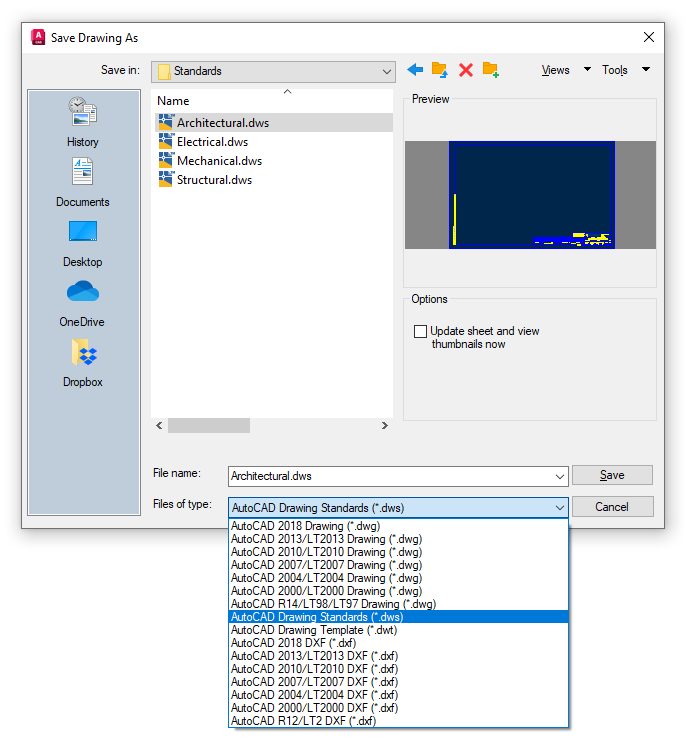Choose AutoCAD R12/LT2 DXF (*.dxf)
This screenshot has width=686, height=743.
(398, 721)
